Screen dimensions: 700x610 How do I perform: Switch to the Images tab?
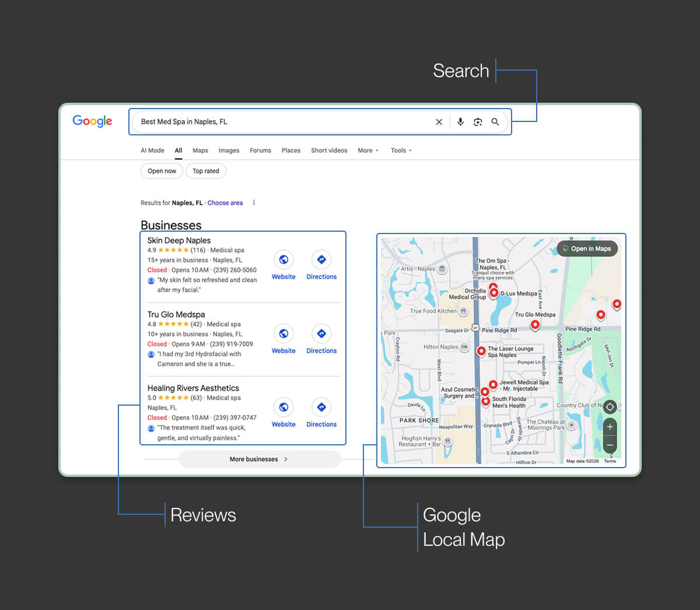tap(229, 151)
